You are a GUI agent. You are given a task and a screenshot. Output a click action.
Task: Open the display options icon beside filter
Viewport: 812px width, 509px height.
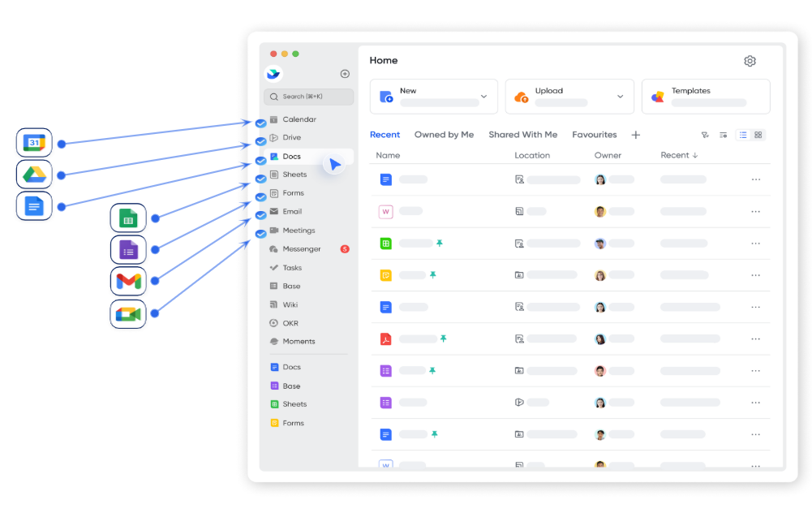click(724, 135)
